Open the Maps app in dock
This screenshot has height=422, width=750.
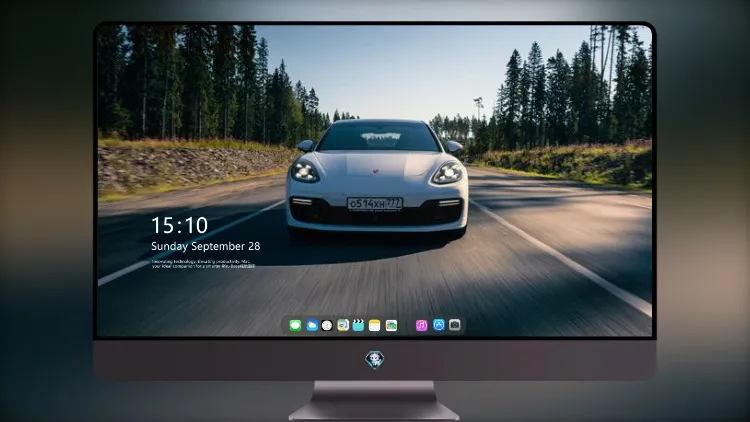(x=342, y=325)
